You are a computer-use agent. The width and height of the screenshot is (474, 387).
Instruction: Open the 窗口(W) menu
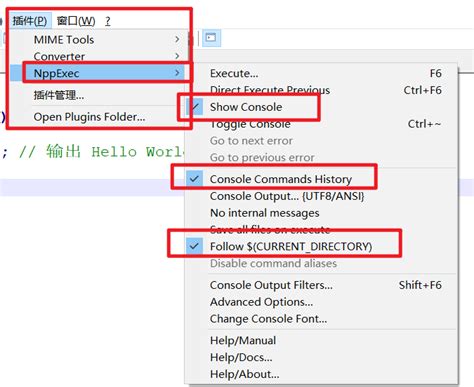[x=76, y=21]
